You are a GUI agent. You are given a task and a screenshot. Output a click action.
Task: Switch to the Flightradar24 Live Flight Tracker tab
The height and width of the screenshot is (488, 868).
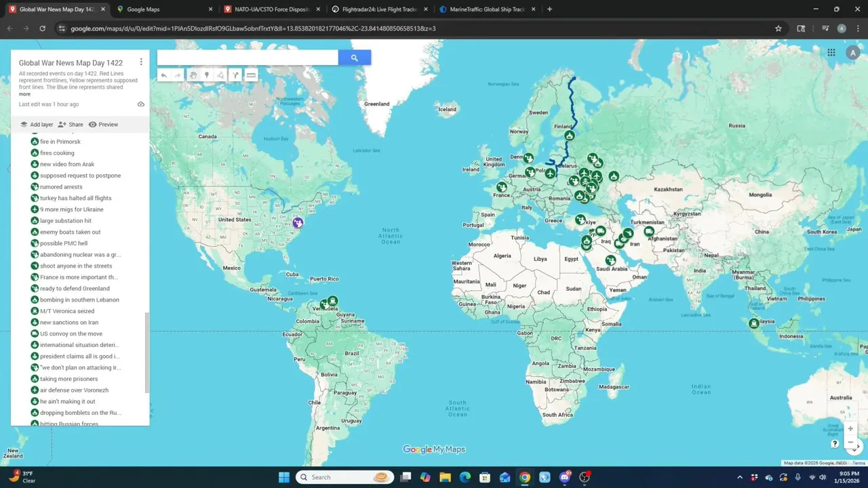click(x=380, y=9)
